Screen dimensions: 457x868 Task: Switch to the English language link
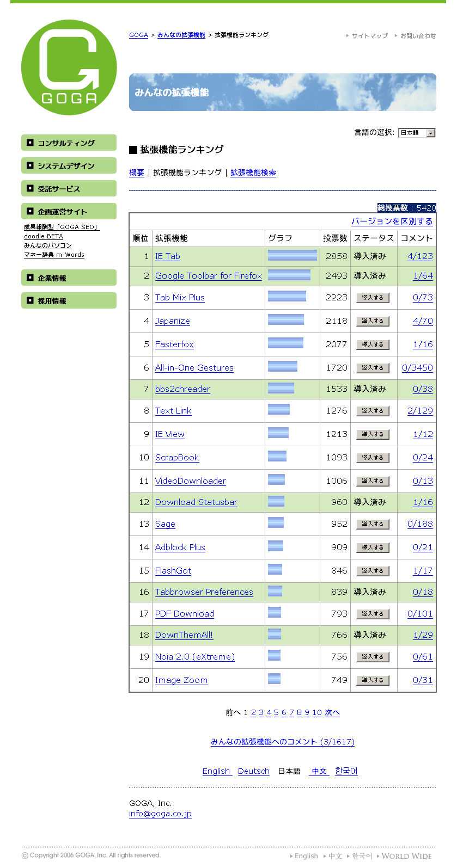[216, 771]
